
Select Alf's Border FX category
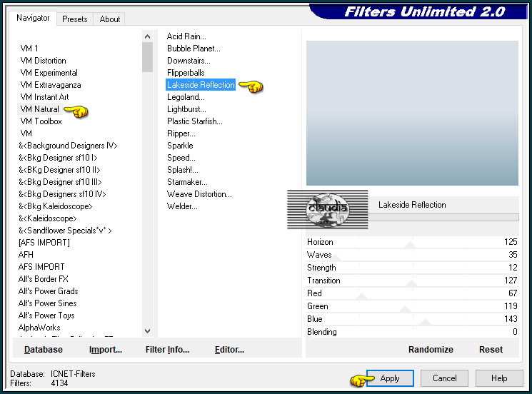pyautogui.click(x=44, y=279)
